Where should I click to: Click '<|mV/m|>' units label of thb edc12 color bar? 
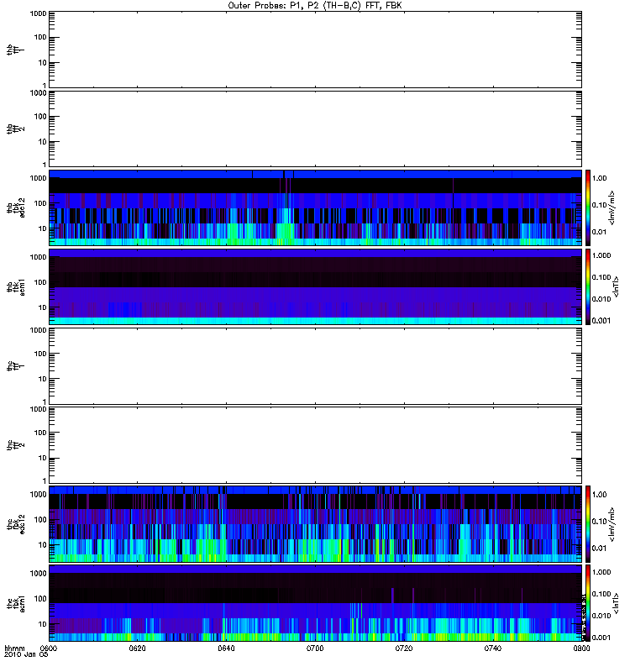[x=612, y=207]
